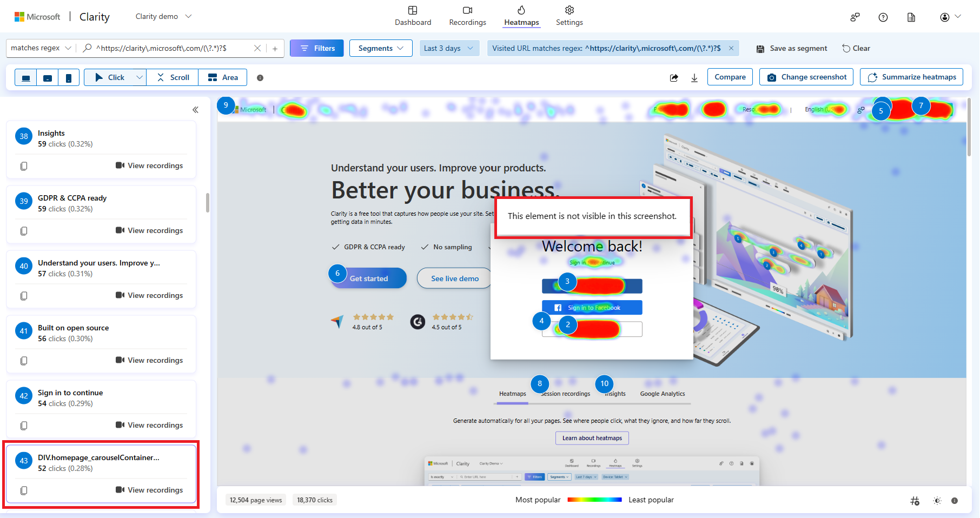Click the 18,370 clicks counter
The height and width of the screenshot is (518, 980).
pyautogui.click(x=315, y=500)
